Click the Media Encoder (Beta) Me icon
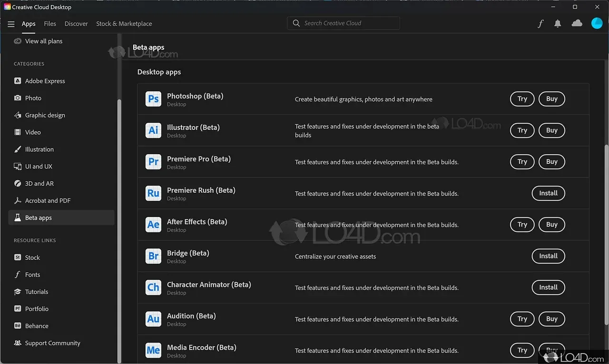The width and height of the screenshot is (609, 364). 153,350
